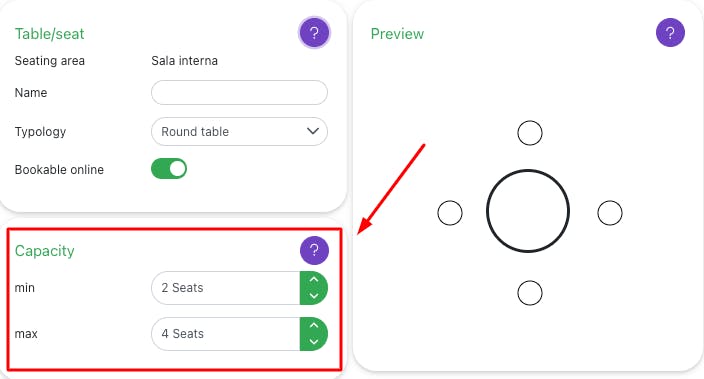This screenshot has height=379, width=704.
Task: Decrease the min seats value
Action: 314,295
